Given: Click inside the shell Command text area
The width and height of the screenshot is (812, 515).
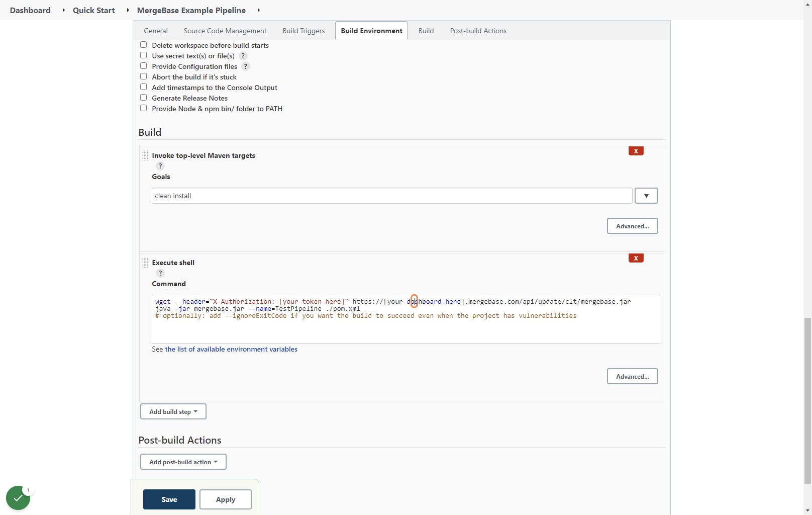Looking at the screenshot, I should click(x=406, y=319).
